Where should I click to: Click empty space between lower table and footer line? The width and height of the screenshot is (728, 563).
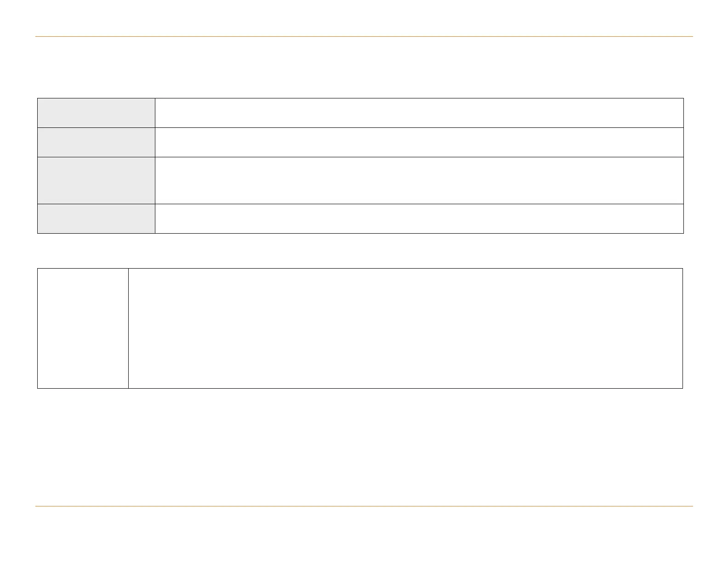[x=364, y=447]
